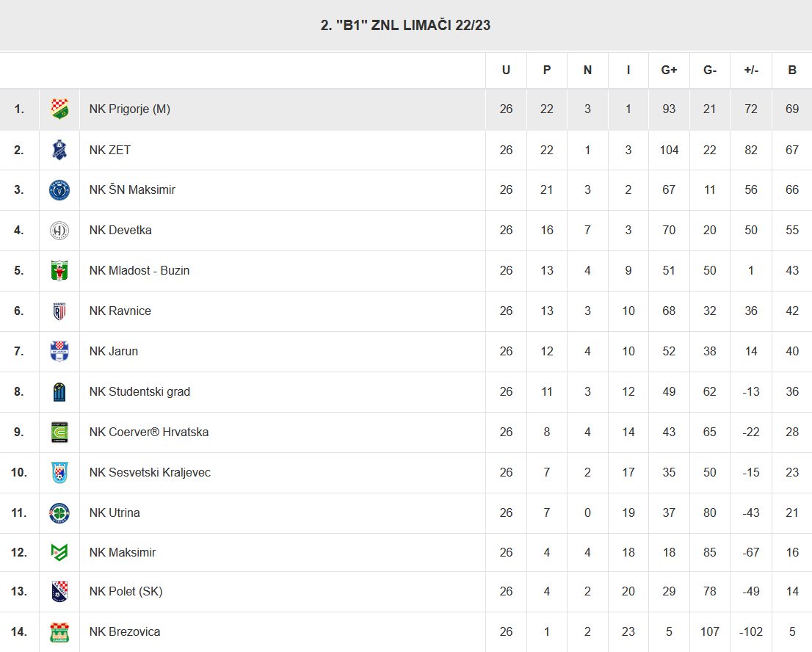The height and width of the screenshot is (652, 812).
Task: Select the NK Studentski grad logo
Action: tap(59, 391)
